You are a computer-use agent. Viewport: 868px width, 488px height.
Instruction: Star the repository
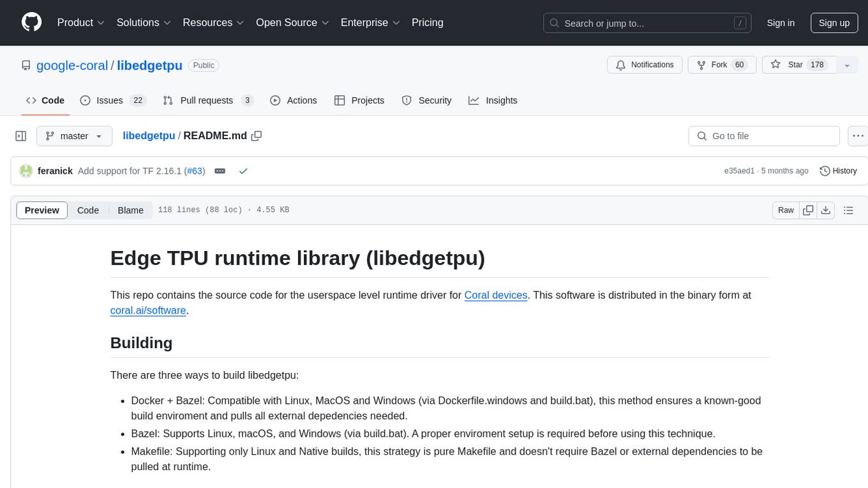(x=799, y=65)
